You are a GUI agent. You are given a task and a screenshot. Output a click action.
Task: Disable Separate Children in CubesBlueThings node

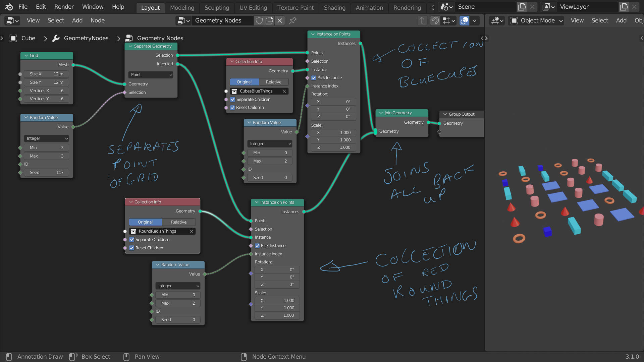click(233, 99)
